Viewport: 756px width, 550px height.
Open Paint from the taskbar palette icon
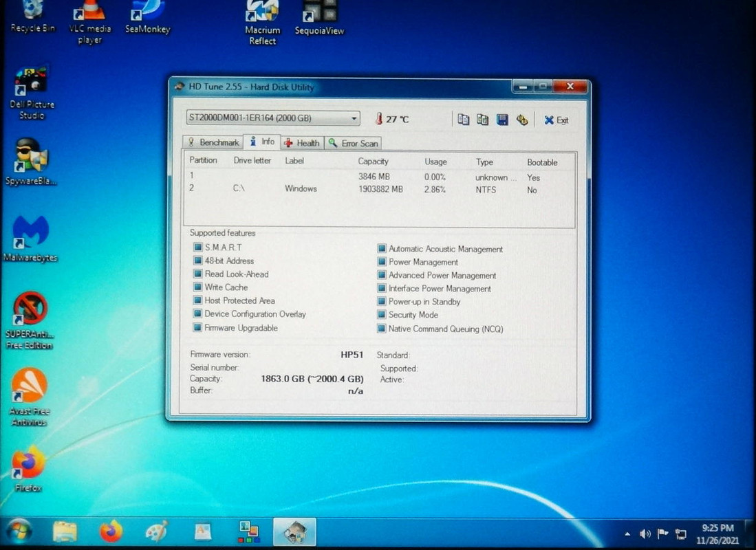[157, 531]
